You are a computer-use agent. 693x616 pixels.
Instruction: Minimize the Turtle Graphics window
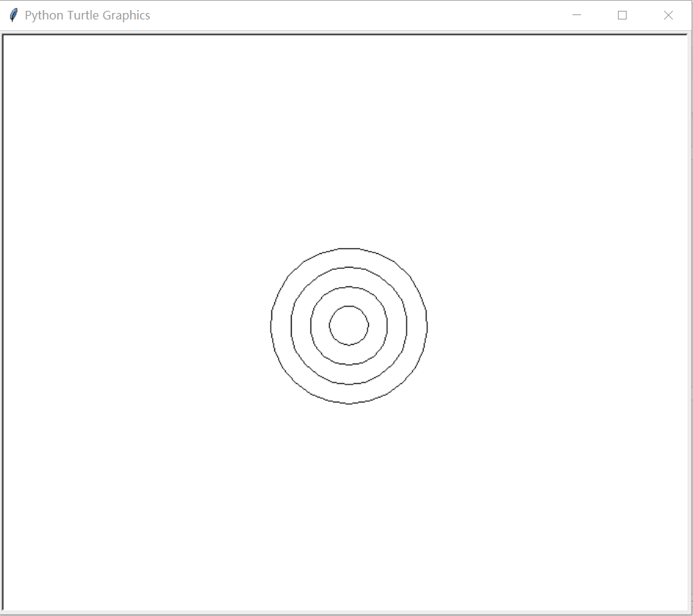point(576,14)
